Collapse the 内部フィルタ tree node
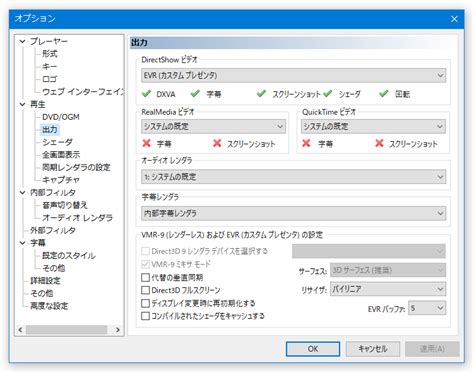The image size is (474, 373). click(22, 192)
